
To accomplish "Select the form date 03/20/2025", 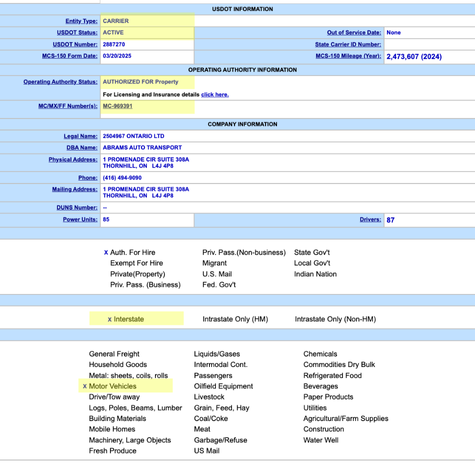I will (x=117, y=56).
